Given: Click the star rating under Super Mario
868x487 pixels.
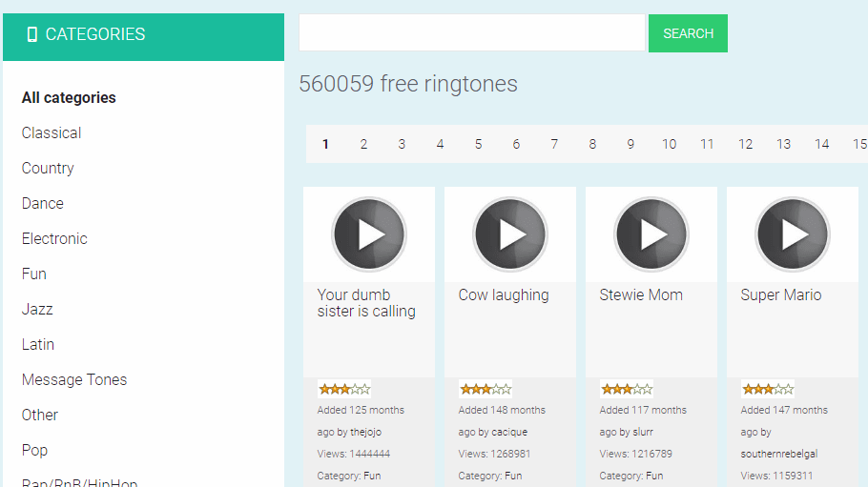Looking at the screenshot, I should (x=768, y=389).
